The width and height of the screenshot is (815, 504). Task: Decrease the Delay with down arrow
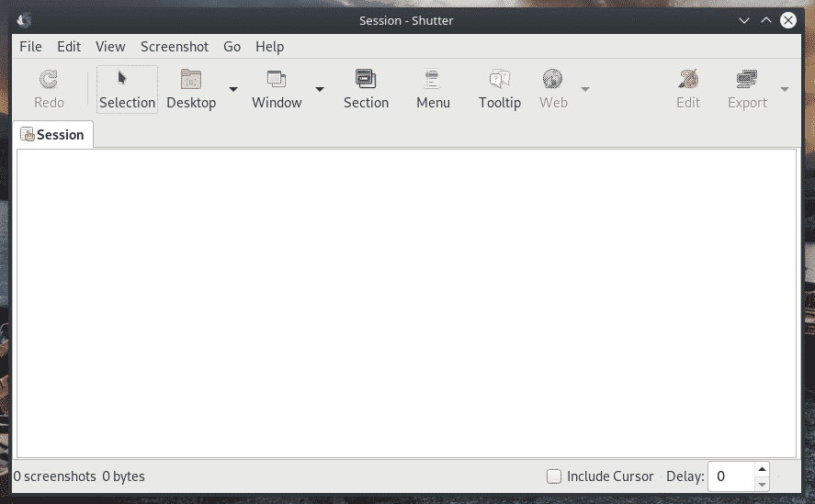[762, 484]
